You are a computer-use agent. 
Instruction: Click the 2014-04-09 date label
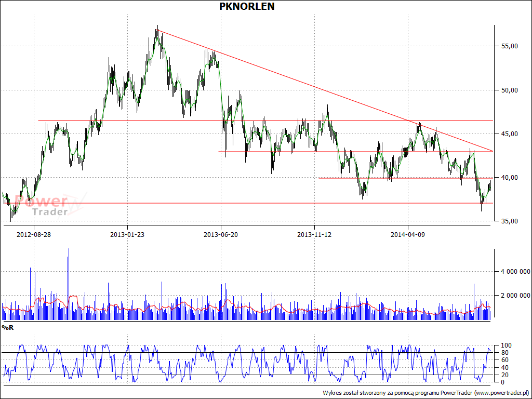click(x=408, y=234)
